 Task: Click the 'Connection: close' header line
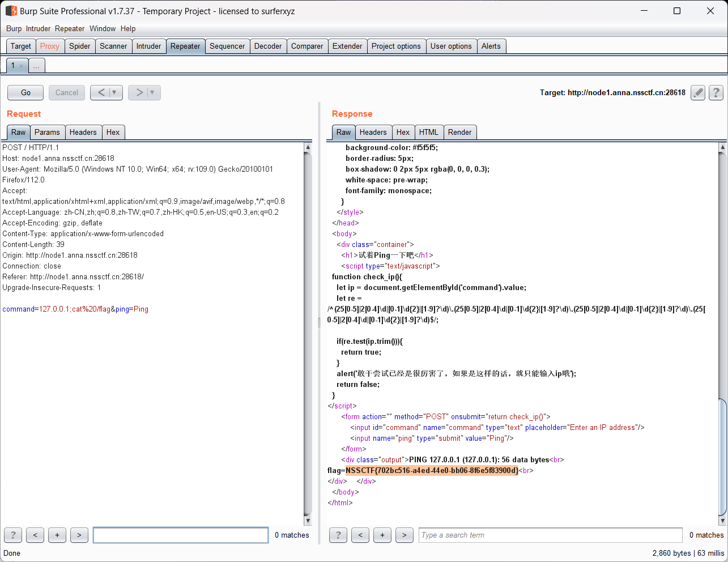point(32,266)
